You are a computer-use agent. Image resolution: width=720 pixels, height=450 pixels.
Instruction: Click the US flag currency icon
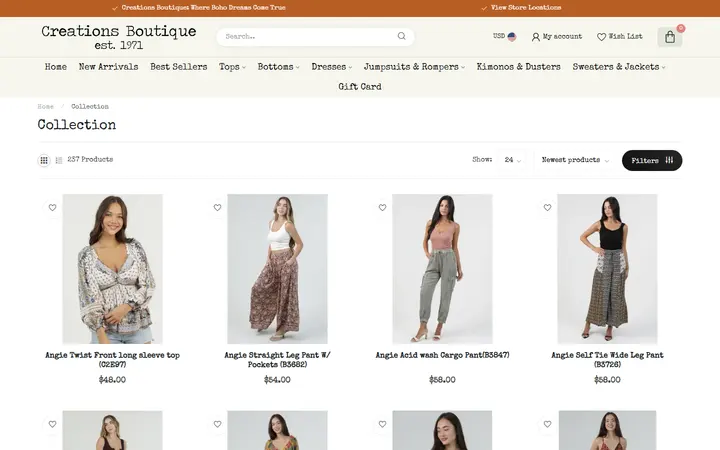click(x=512, y=36)
